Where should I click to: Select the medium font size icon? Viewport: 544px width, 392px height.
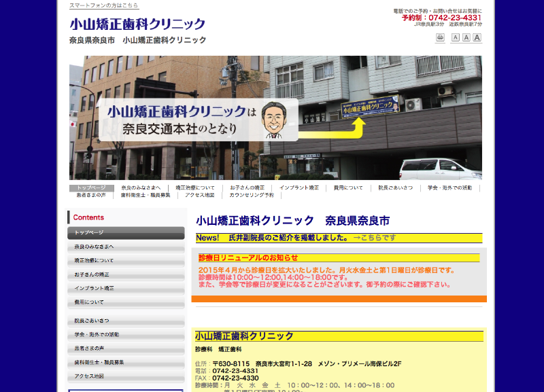tap(466, 37)
